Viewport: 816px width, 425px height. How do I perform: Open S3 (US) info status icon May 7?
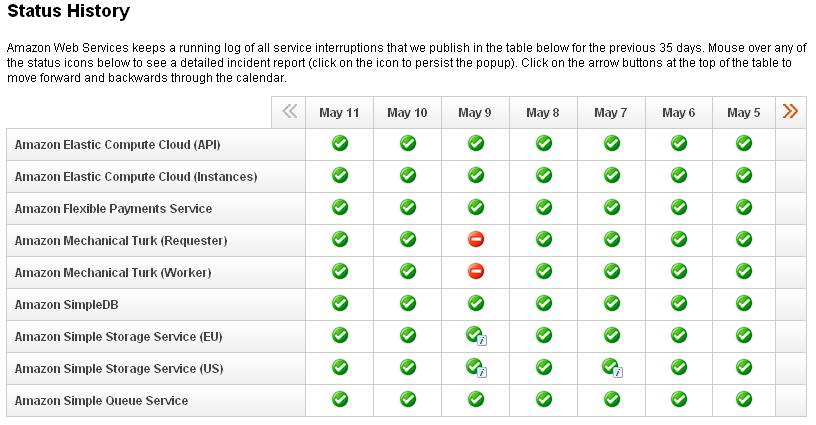(613, 368)
